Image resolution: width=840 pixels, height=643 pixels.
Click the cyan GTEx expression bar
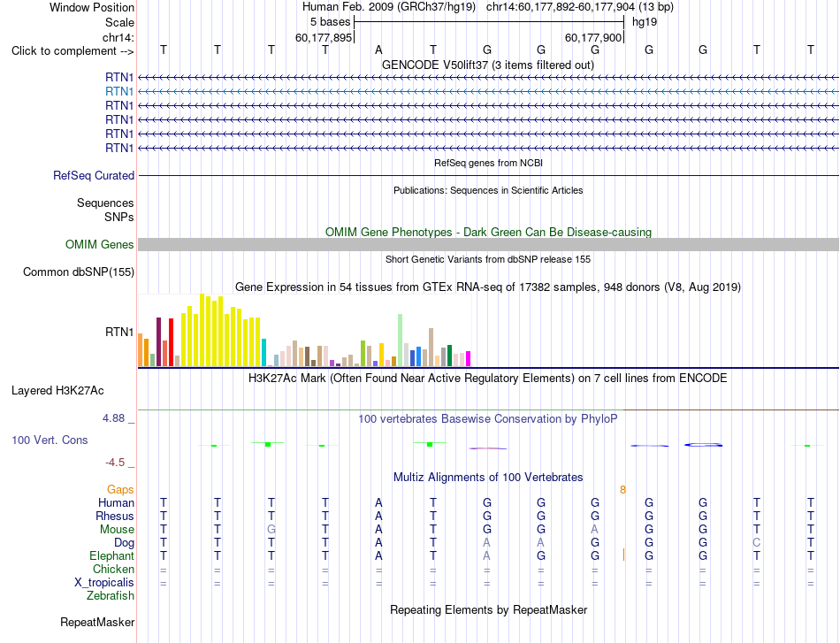click(x=264, y=353)
